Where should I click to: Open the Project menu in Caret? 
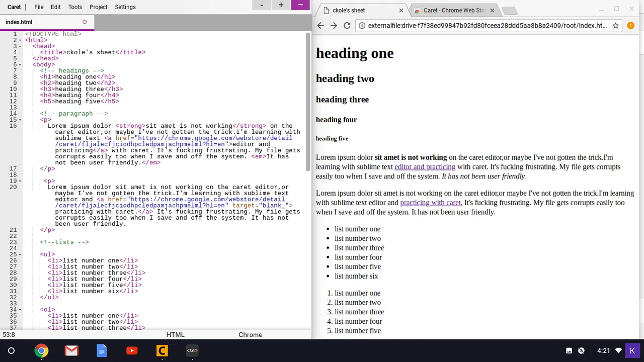coord(98,7)
